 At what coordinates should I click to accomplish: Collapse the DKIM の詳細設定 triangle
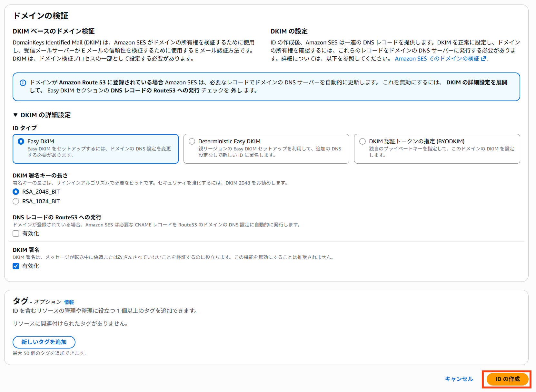[15, 115]
